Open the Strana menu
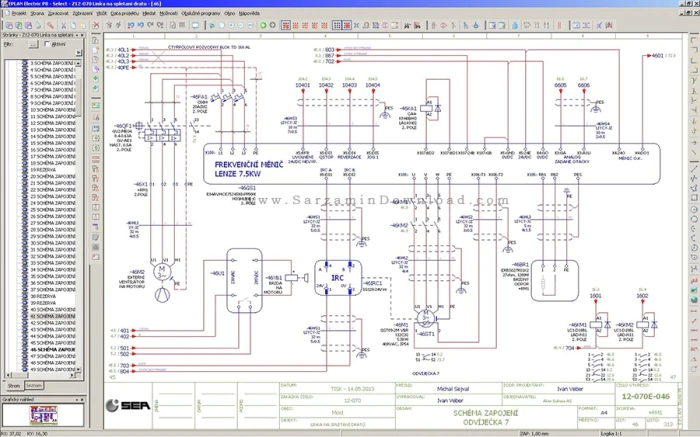Viewport: 700px width, 437px height. coord(37,13)
